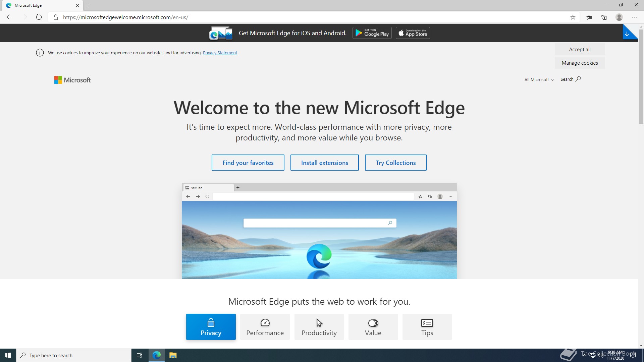The height and width of the screenshot is (362, 644).
Task: Click the page vertical scrollbar thumb
Action: (x=641, y=76)
